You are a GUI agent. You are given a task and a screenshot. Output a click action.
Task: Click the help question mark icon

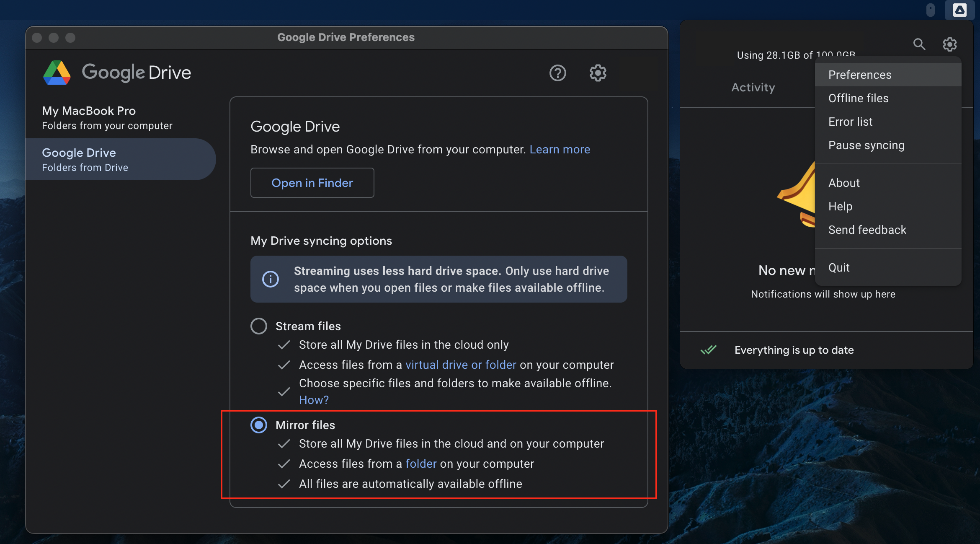(557, 73)
